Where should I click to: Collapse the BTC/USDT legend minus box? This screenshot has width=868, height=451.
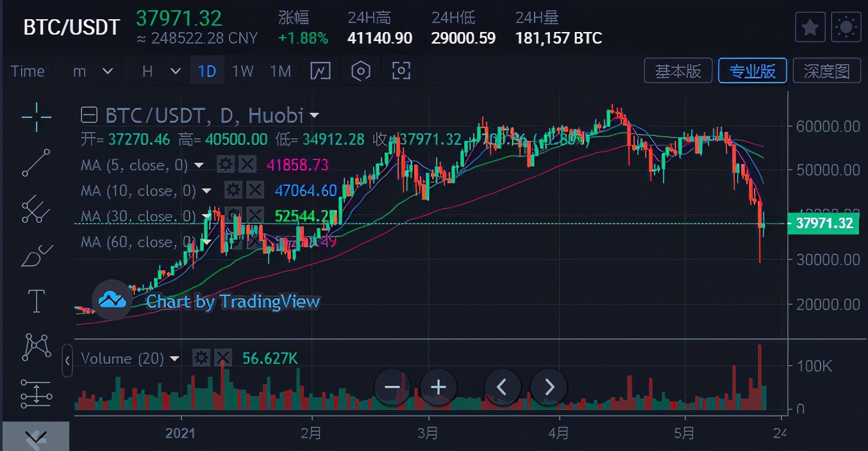tap(89, 115)
